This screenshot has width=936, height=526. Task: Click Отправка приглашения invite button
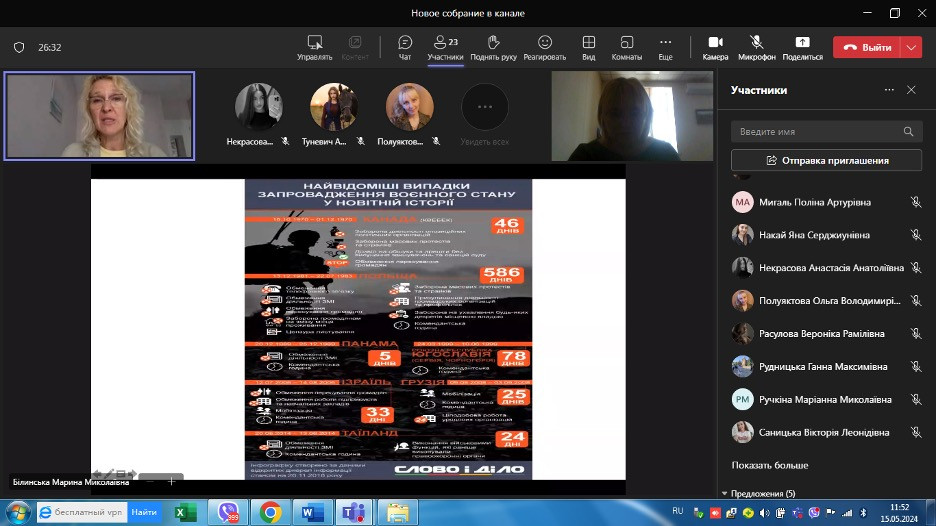[826, 160]
